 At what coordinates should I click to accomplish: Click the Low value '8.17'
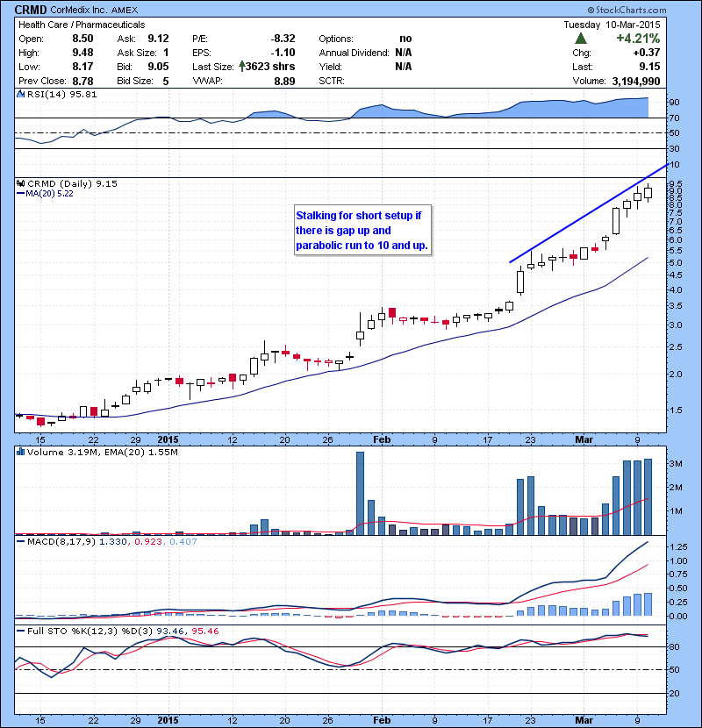[x=82, y=67]
